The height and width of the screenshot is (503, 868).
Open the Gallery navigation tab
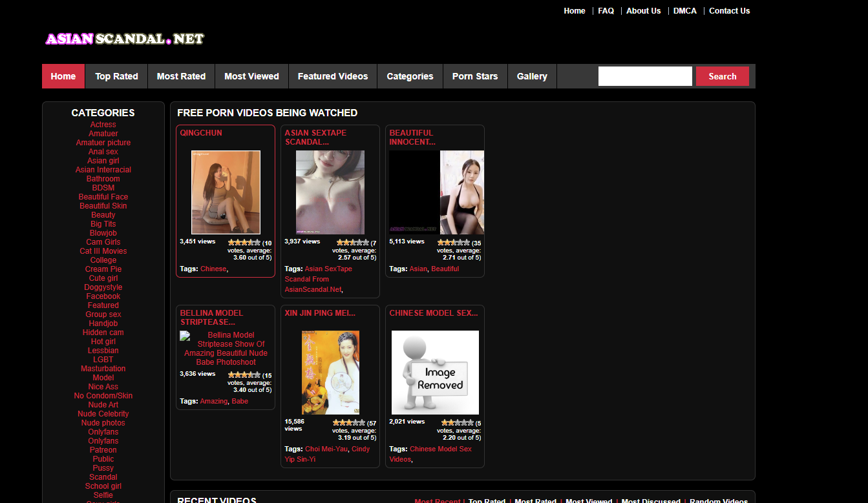[532, 76]
